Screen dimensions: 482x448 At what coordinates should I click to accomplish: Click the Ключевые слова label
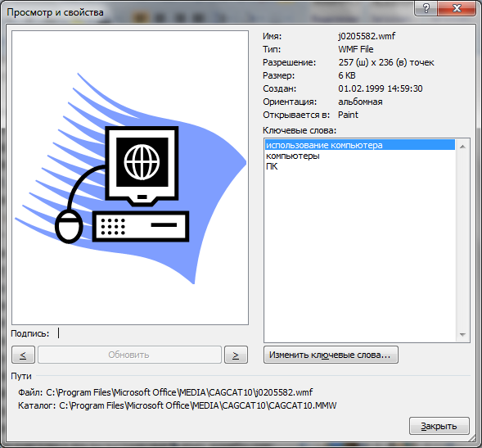coord(300,130)
